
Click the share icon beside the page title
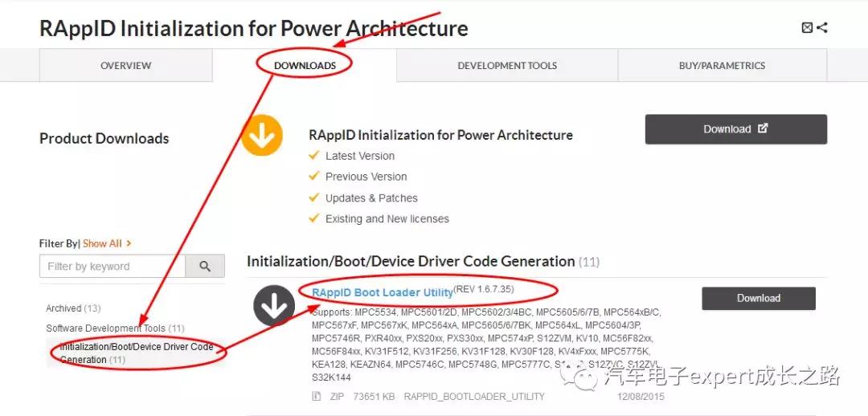(x=822, y=28)
